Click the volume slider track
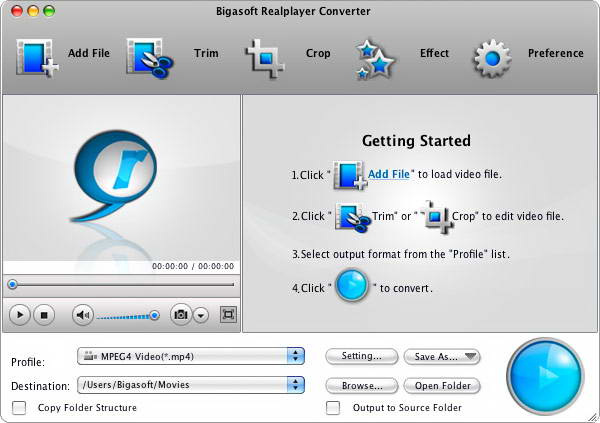Screen dimensions: 600x423 124,316
